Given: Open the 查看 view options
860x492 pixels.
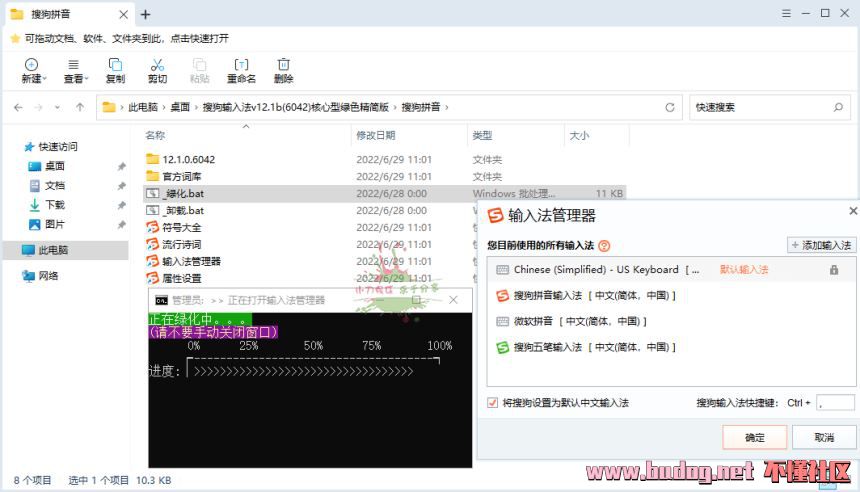Looking at the screenshot, I should [75, 71].
